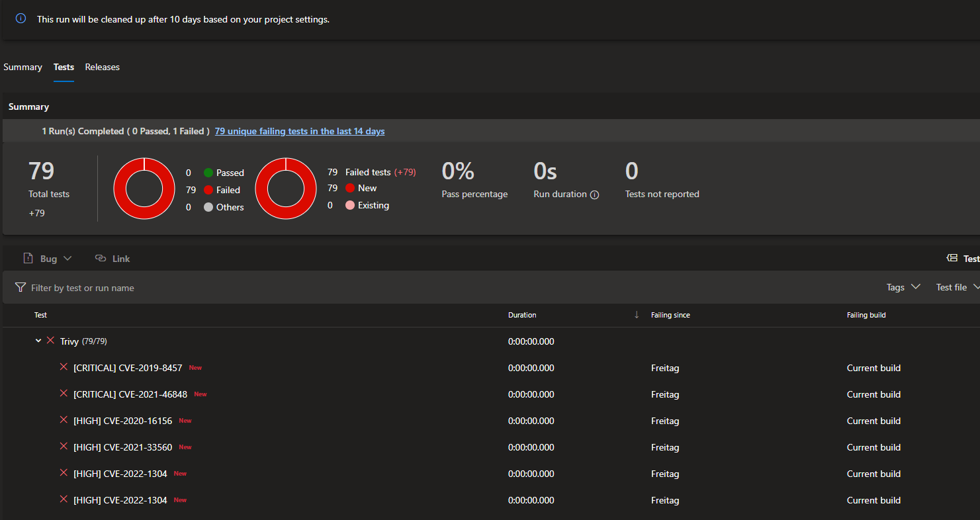
Task: Switch to the Summary tab
Action: (x=22, y=67)
